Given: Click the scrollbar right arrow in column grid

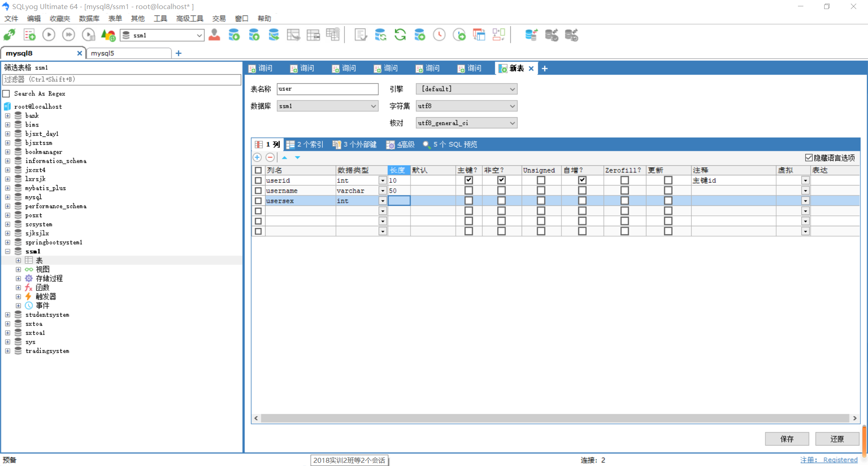Looking at the screenshot, I should [x=854, y=418].
